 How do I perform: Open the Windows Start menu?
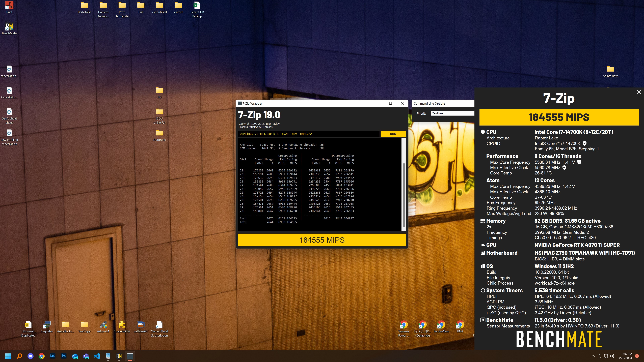pyautogui.click(x=8, y=356)
